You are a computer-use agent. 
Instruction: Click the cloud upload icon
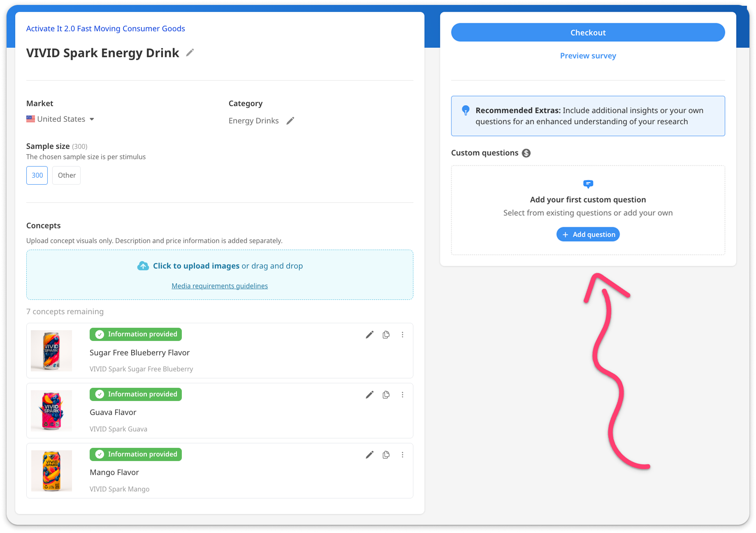(143, 266)
